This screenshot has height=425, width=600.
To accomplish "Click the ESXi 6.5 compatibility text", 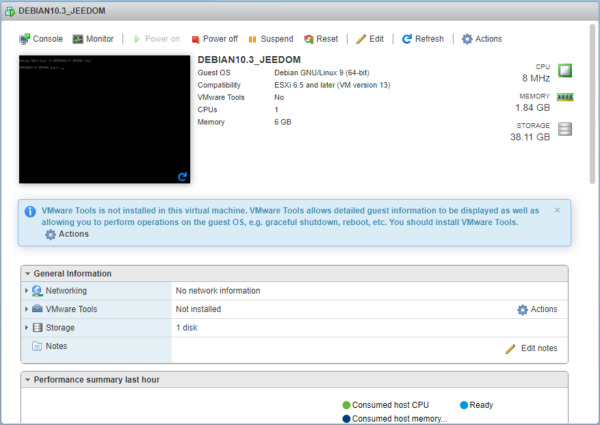I will pos(332,85).
